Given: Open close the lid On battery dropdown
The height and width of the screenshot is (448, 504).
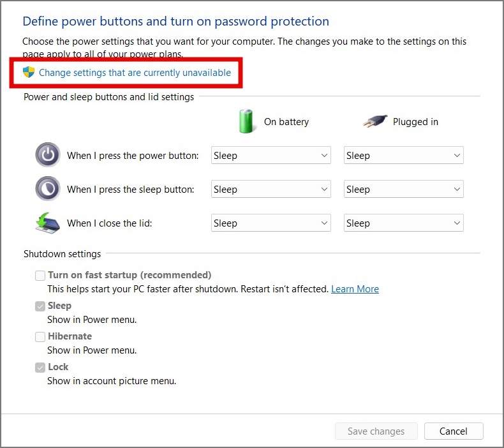Looking at the screenshot, I should [x=271, y=223].
